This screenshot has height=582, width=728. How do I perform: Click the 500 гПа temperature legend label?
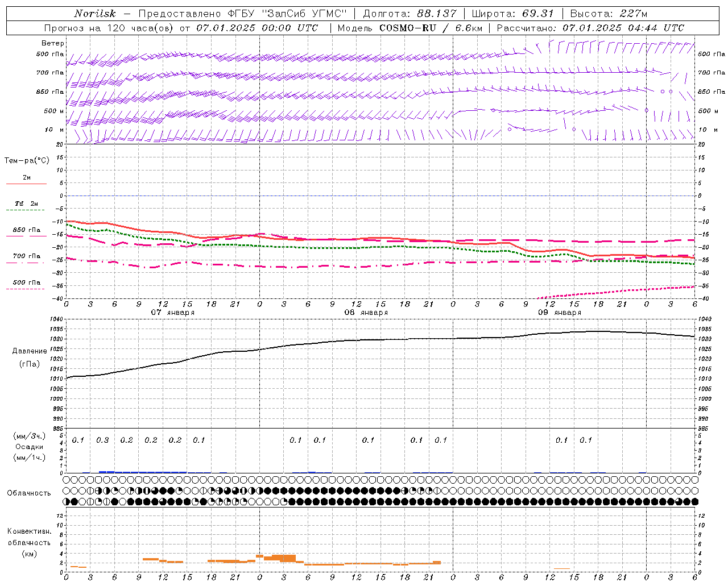coord(27,282)
